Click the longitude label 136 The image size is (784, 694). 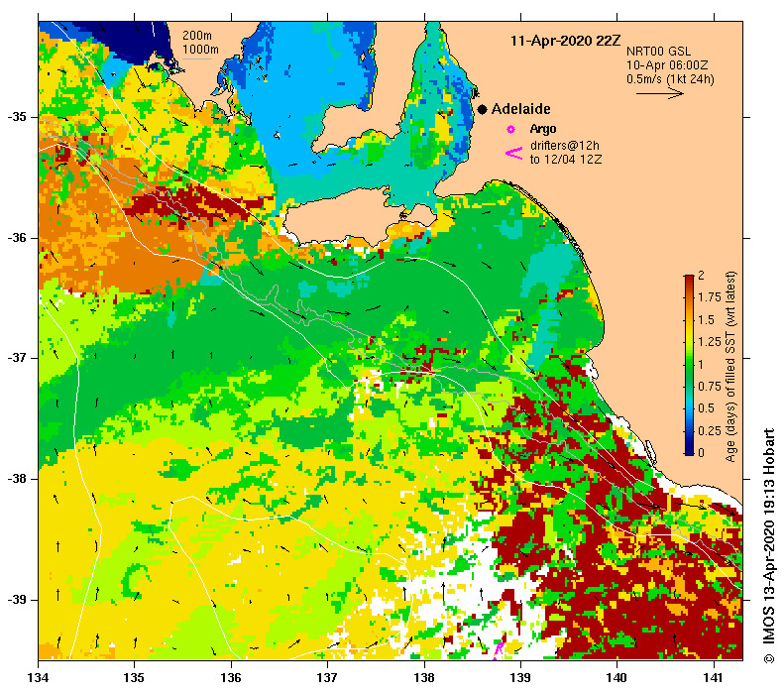point(231,678)
